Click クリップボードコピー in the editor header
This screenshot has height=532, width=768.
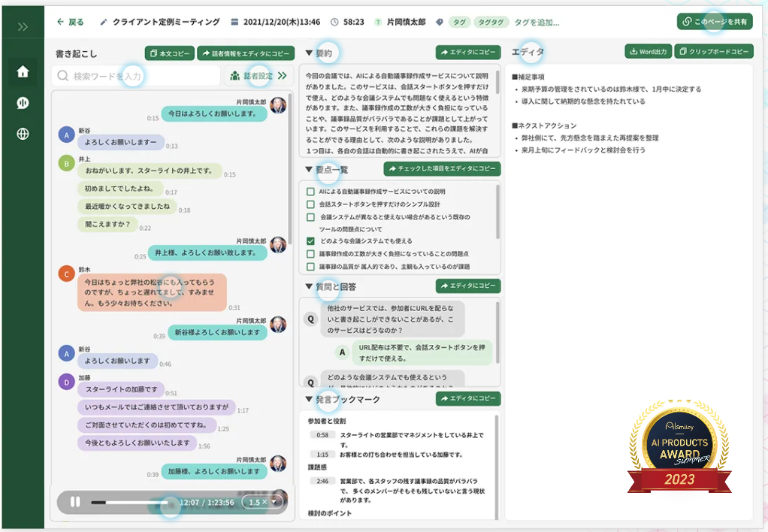point(714,51)
